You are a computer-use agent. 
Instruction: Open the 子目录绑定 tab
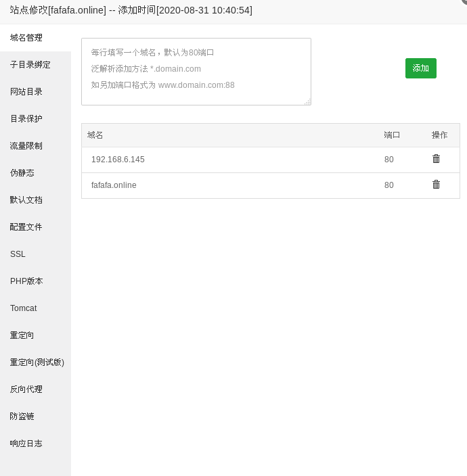point(35,65)
